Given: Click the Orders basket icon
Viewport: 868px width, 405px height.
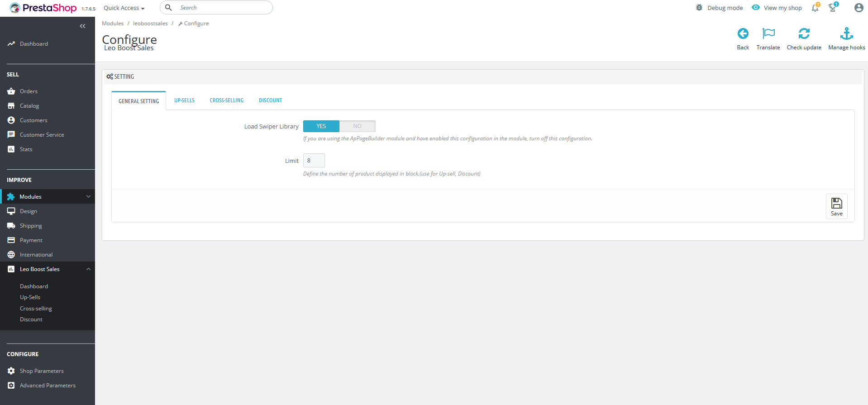Looking at the screenshot, I should coord(11,91).
